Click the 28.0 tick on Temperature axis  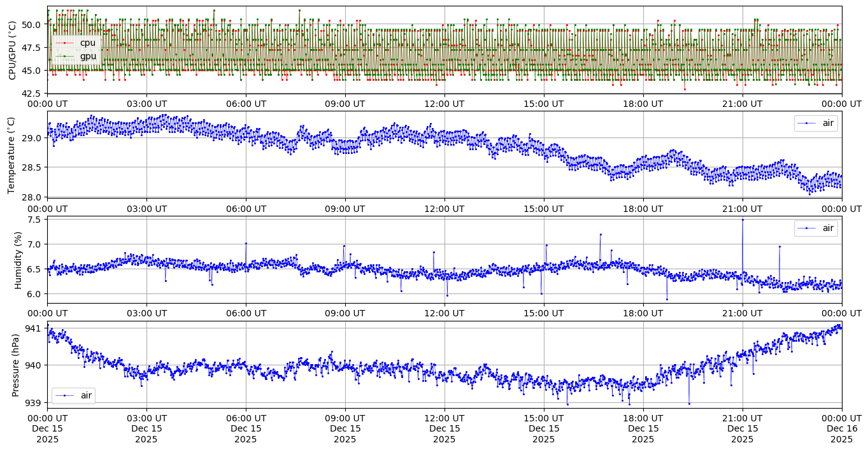[x=31, y=197]
